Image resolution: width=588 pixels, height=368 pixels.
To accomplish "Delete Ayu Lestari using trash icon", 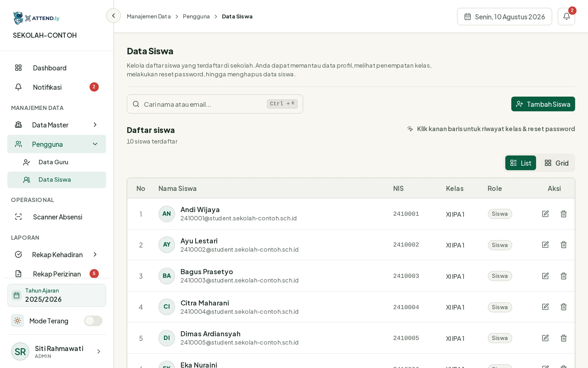I will pos(563,244).
